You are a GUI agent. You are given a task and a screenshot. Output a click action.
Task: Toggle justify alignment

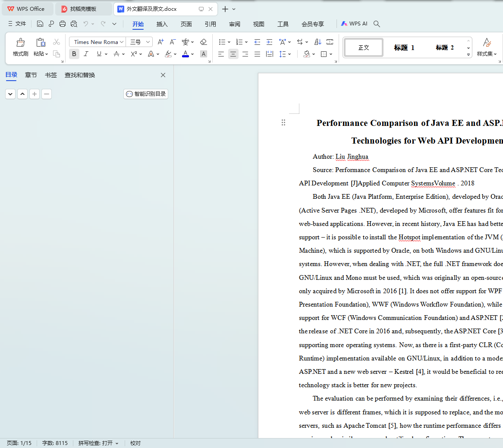(257, 54)
